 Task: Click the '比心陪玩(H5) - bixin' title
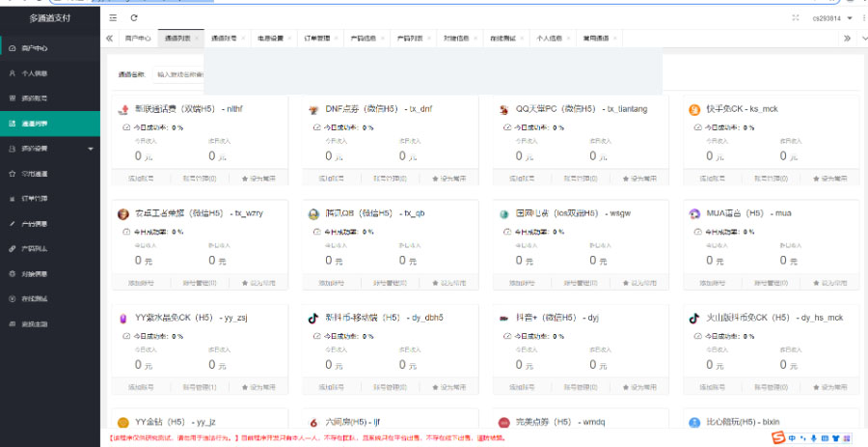(x=743, y=422)
